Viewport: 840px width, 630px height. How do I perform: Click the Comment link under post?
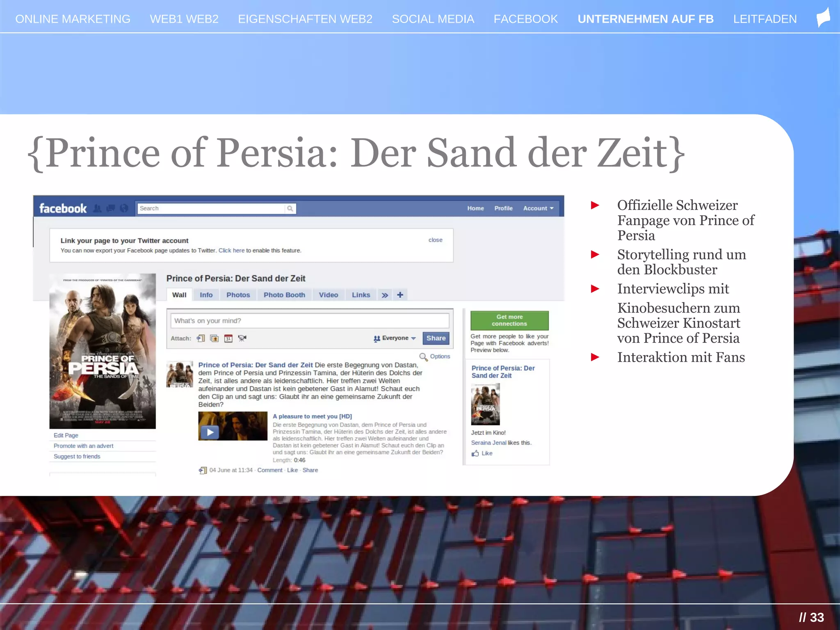(270, 470)
